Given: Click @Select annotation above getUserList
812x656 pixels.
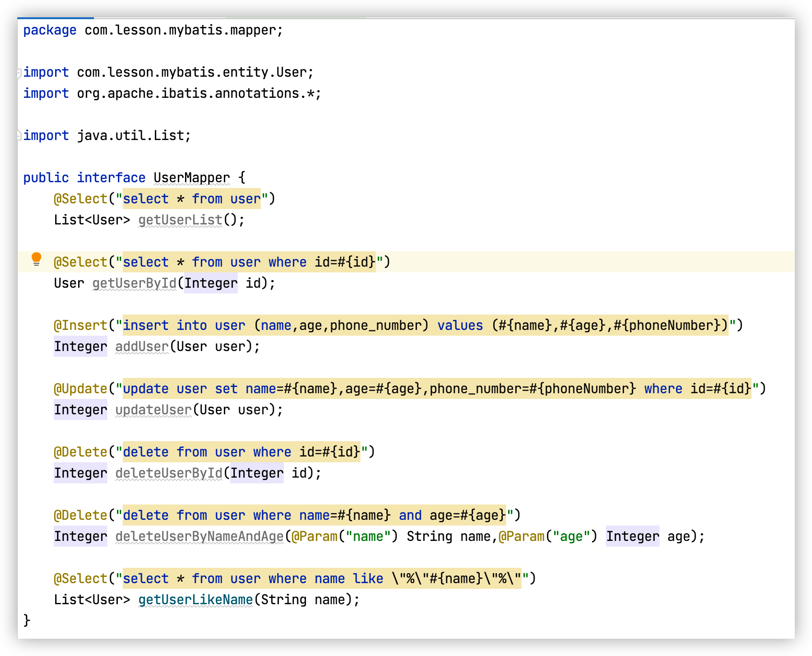Looking at the screenshot, I should (81, 199).
